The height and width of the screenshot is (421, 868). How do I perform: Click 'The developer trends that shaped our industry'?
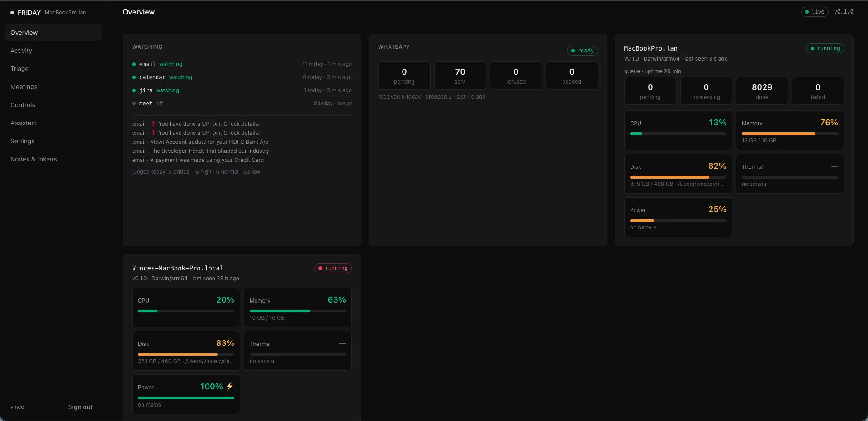(209, 151)
